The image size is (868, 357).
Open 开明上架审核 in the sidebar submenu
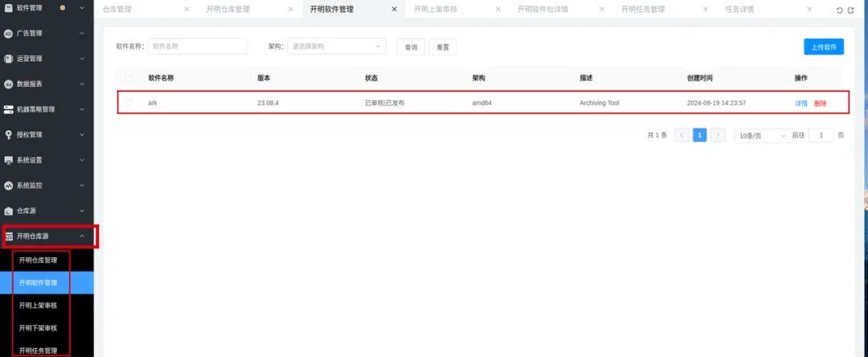click(x=39, y=306)
